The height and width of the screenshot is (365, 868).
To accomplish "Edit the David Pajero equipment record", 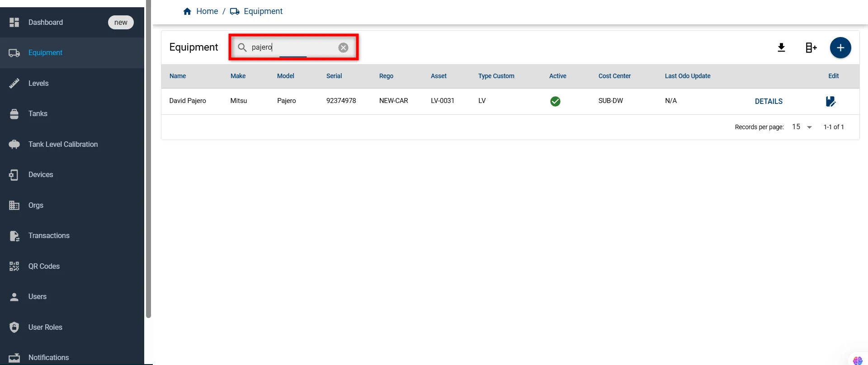I will point(831,101).
